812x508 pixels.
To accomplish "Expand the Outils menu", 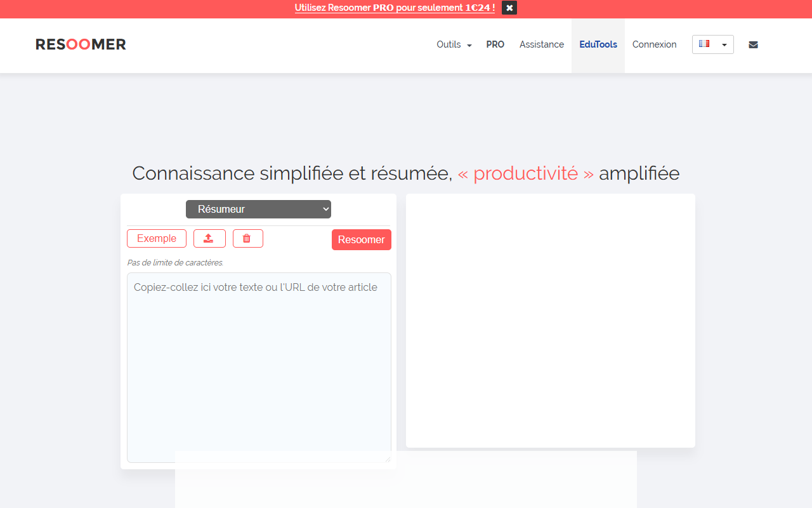I will pyautogui.click(x=454, y=44).
